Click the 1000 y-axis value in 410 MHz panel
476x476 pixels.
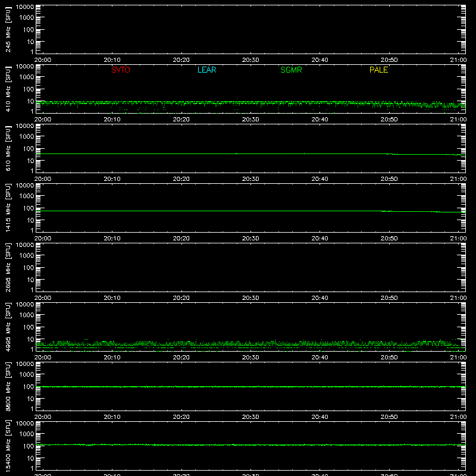pyautogui.click(x=27, y=77)
